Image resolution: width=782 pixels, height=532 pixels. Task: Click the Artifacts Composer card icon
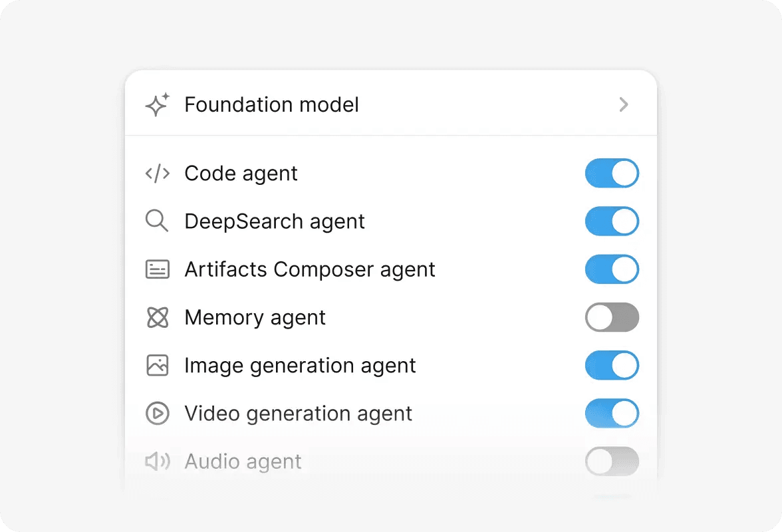pyautogui.click(x=158, y=269)
